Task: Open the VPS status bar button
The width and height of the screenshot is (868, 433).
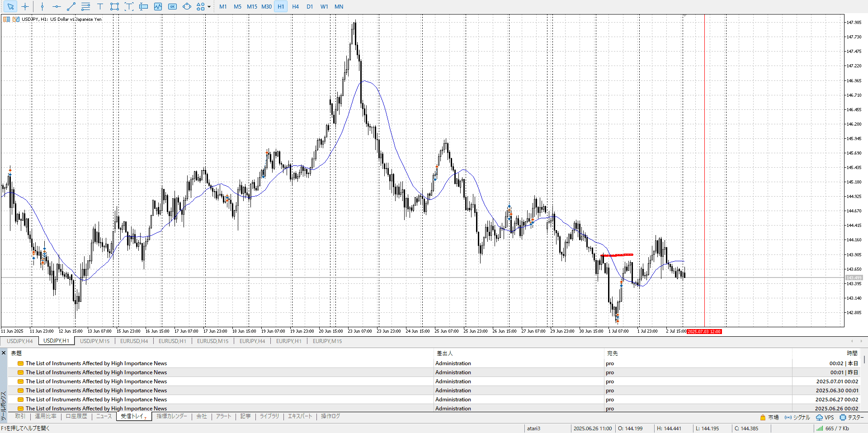Action: 825,418
